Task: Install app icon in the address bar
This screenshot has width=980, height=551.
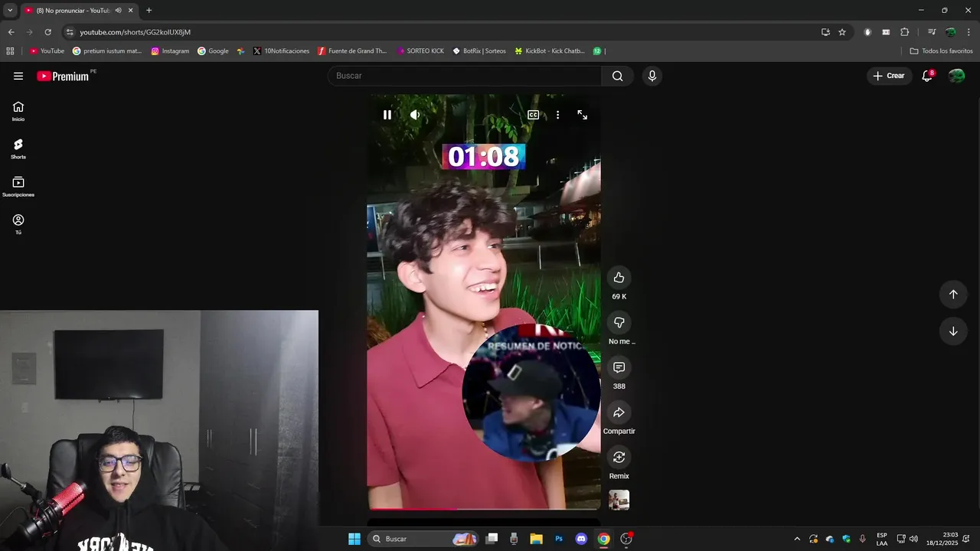Action: pos(825,32)
